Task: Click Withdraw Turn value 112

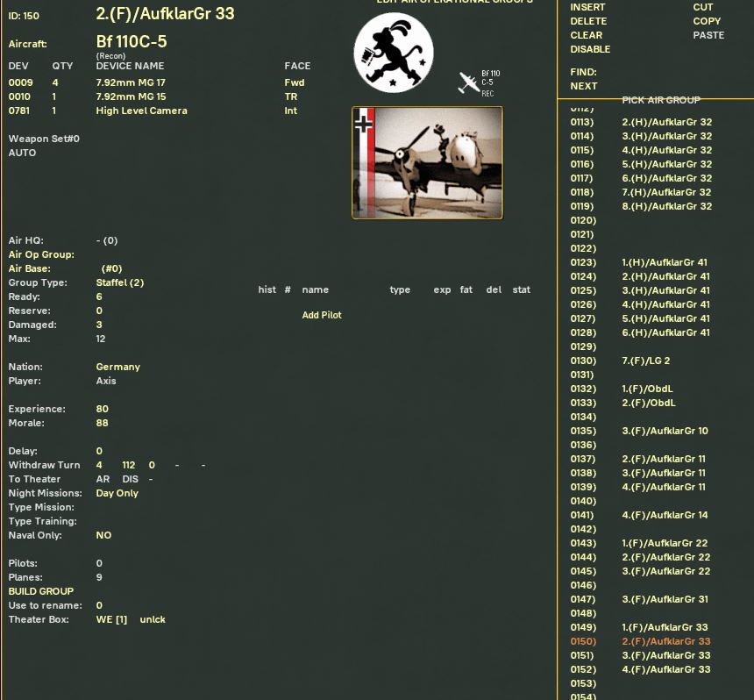Action: pyautogui.click(x=128, y=465)
